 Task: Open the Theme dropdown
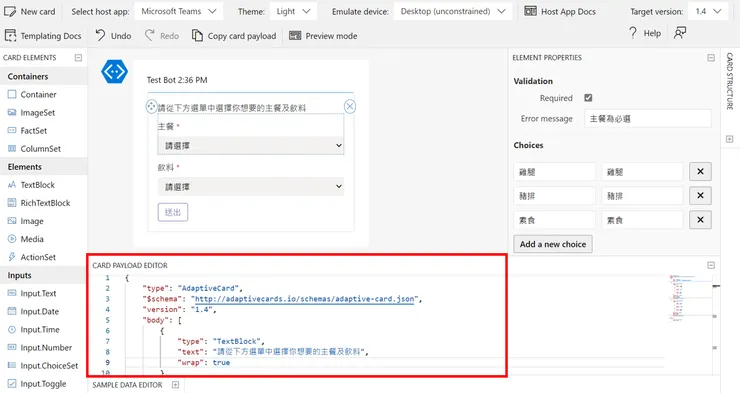(294, 11)
